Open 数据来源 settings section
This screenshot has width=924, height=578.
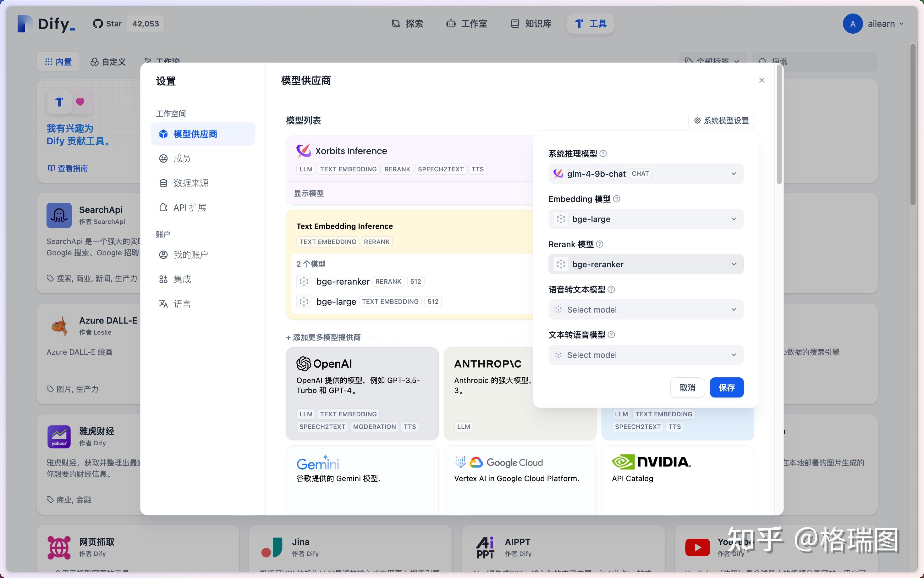click(190, 183)
